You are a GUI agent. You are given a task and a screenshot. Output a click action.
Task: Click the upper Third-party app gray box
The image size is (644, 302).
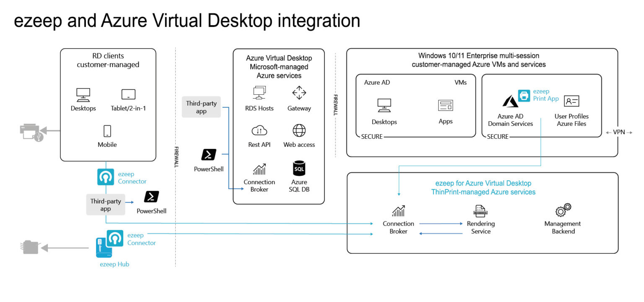[x=201, y=107]
